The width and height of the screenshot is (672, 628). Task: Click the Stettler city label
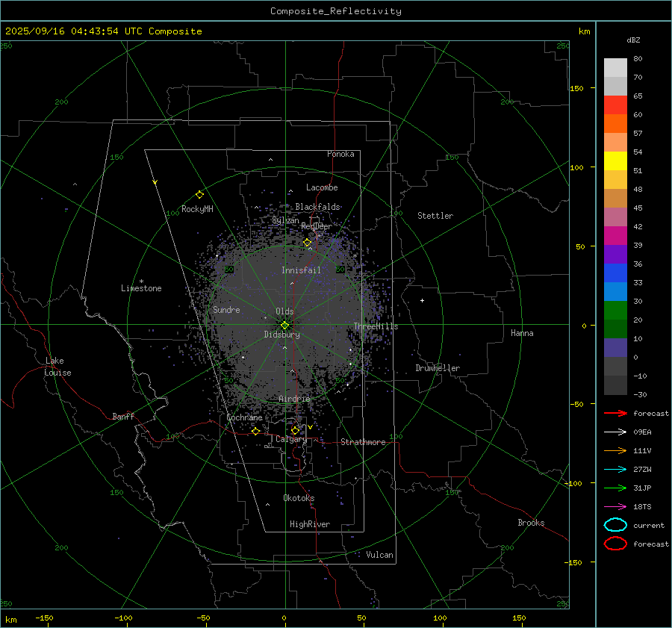coord(435,216)
